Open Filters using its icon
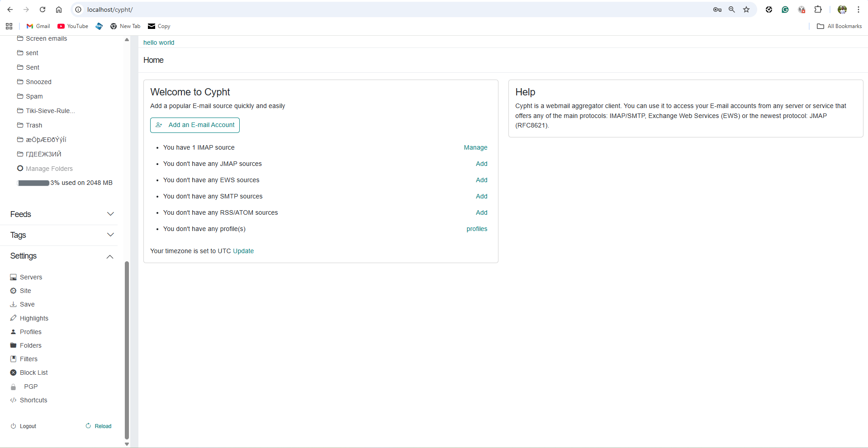 (13, 358)
